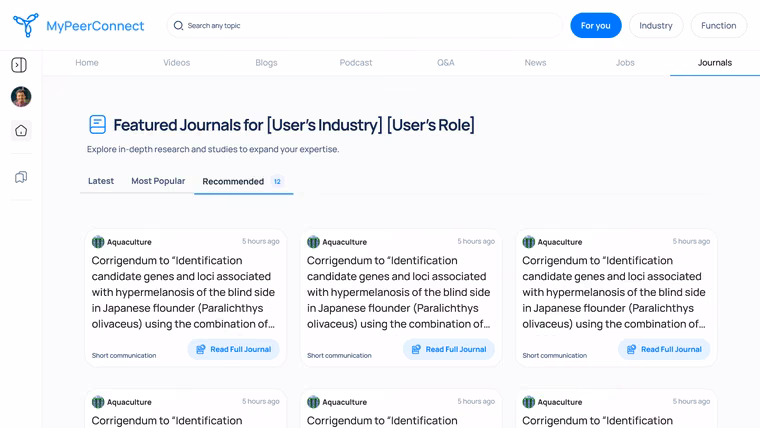Click 5 hours ago on first card
This screenshot has width=760, height=428.
(261, 241)
